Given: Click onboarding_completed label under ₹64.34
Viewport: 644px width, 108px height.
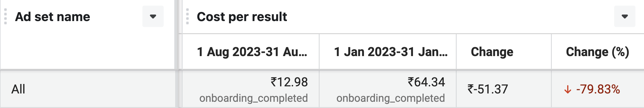Looking at the screenshot, I should (x=391, y=98).
